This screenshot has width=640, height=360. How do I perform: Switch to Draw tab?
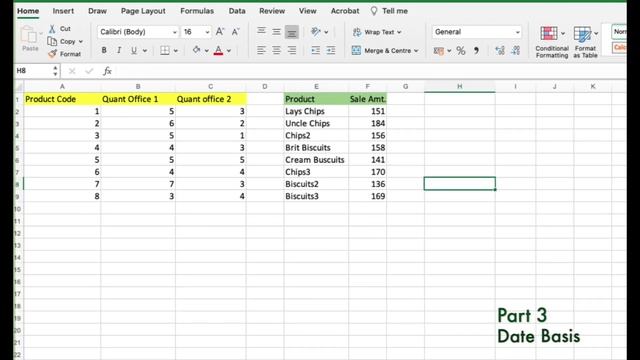coord(98,11)
